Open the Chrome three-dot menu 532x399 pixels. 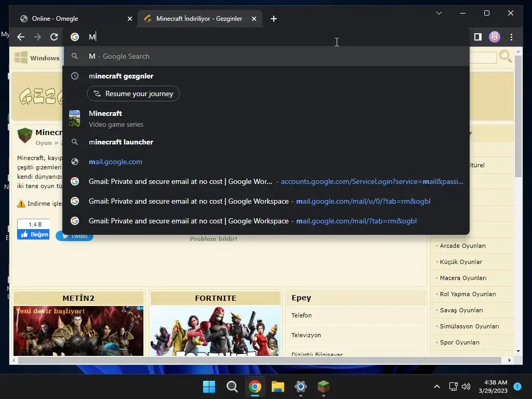click(511, 37)
